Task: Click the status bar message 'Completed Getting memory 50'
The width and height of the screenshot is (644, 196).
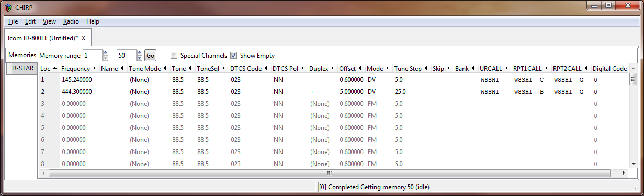Action: pyautogui.click(x=374, y=187)
